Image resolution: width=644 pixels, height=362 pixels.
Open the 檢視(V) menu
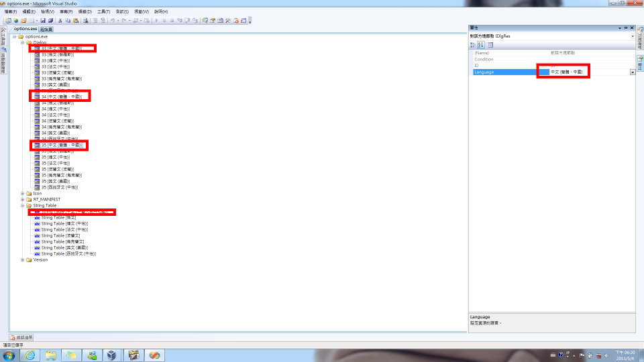pyautogui.click(x=47, y=11)
